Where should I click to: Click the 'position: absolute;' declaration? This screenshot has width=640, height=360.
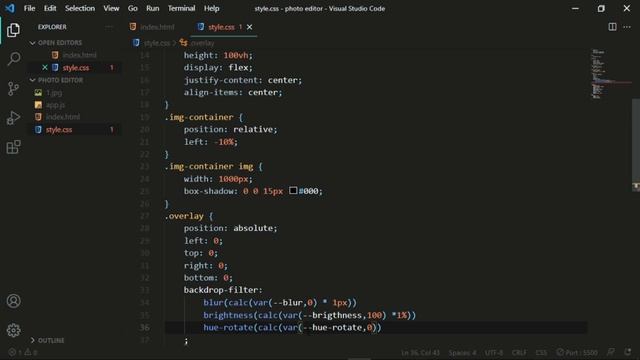coord(231,228)
